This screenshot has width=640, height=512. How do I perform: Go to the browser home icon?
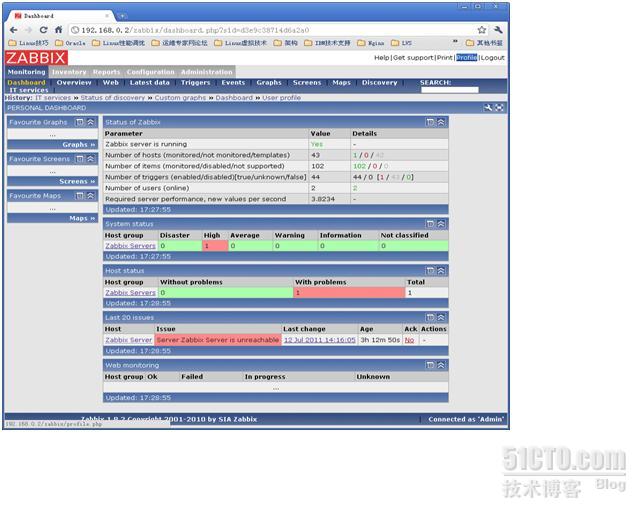pyautogui.click(x=59, y=30)
